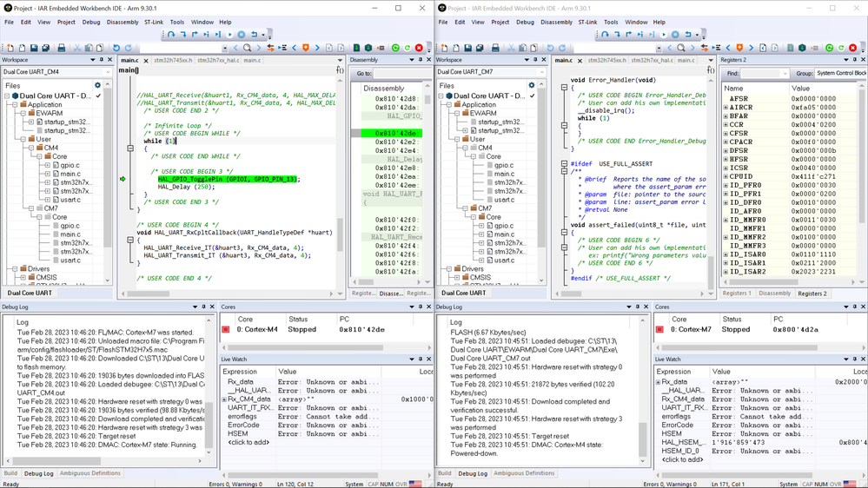
Task: Switch to stm32h745xx.h tab in CM4 editor
Action: tap(173, 60)
